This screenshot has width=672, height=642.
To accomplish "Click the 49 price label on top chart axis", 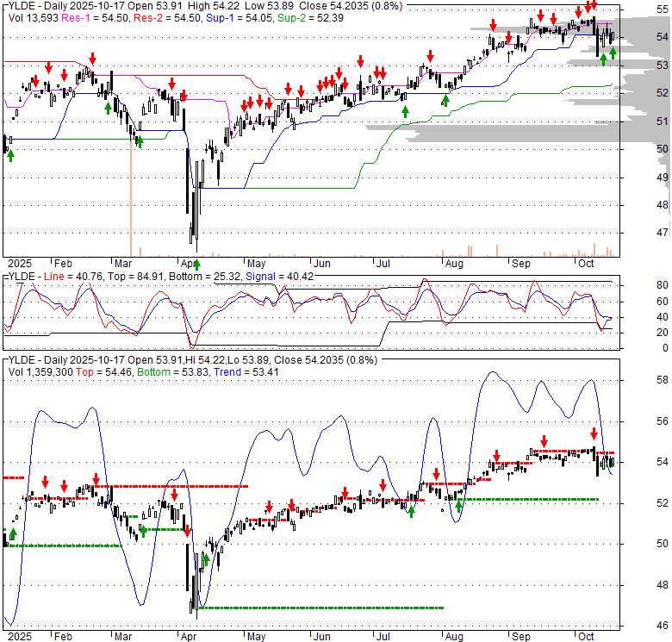I will tap(663, 177).
